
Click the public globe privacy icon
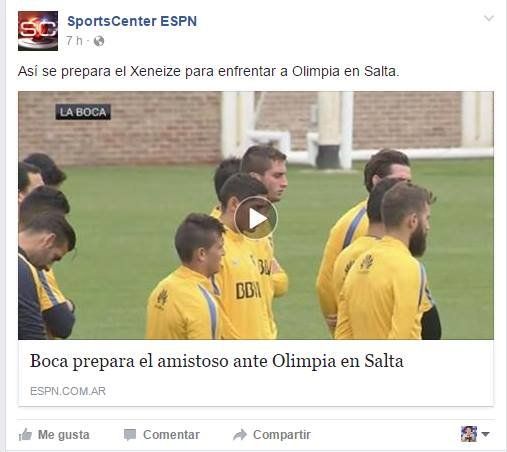click(x=99, y=41)
